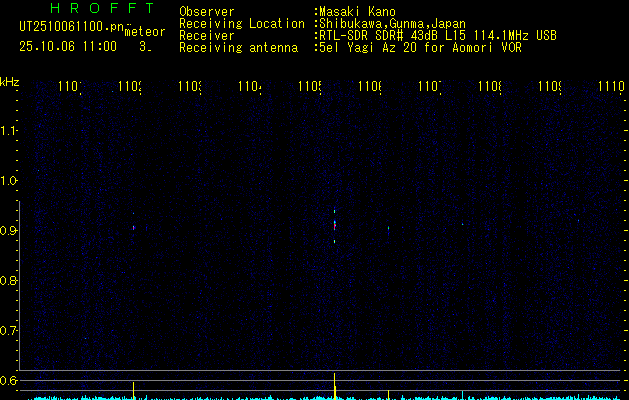Click the 1.1 frequency axis label
The height and width of the screenshot is (400, 629).
pos(9,130)
